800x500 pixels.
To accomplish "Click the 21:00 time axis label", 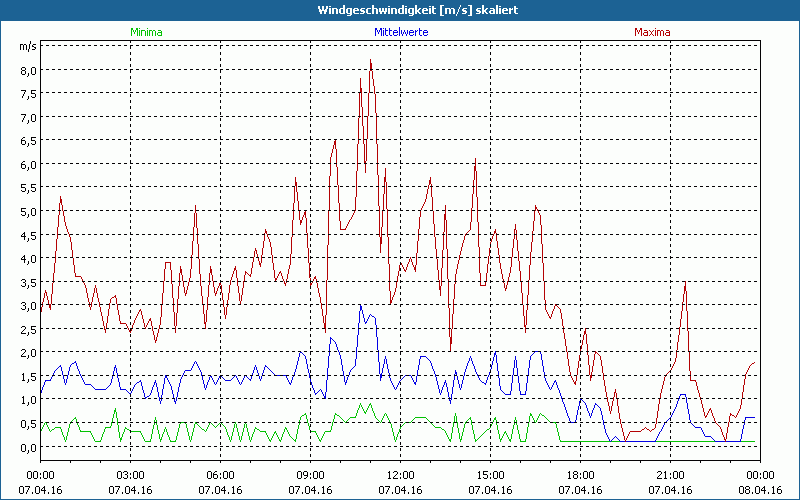I will (670, 475).
